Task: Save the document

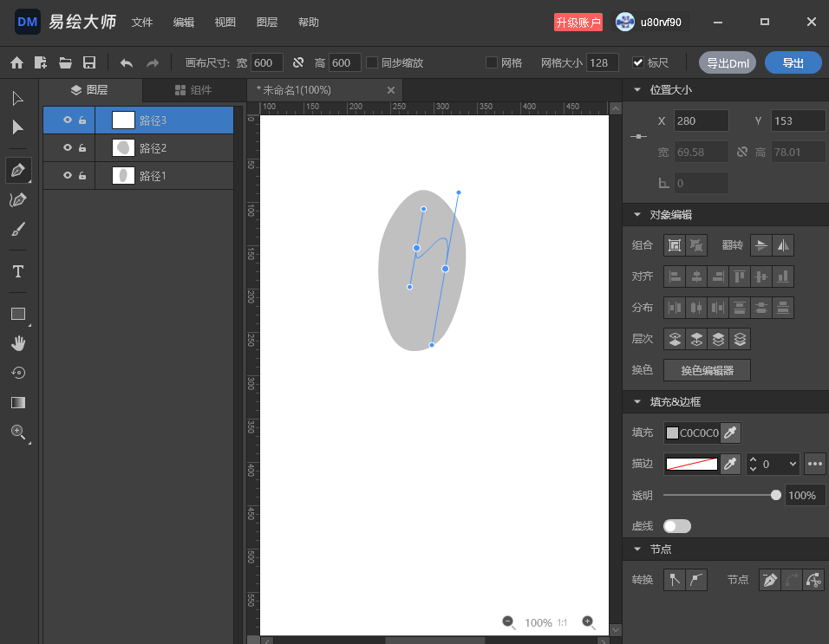Action: click(x=89, y=63)
